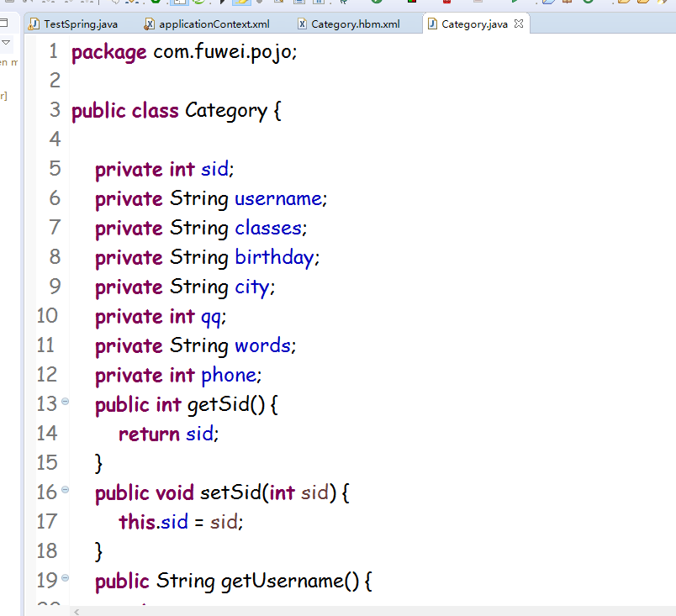
Task: Switch to the Category.hbm.xml tab
Action: pos(349,24)
